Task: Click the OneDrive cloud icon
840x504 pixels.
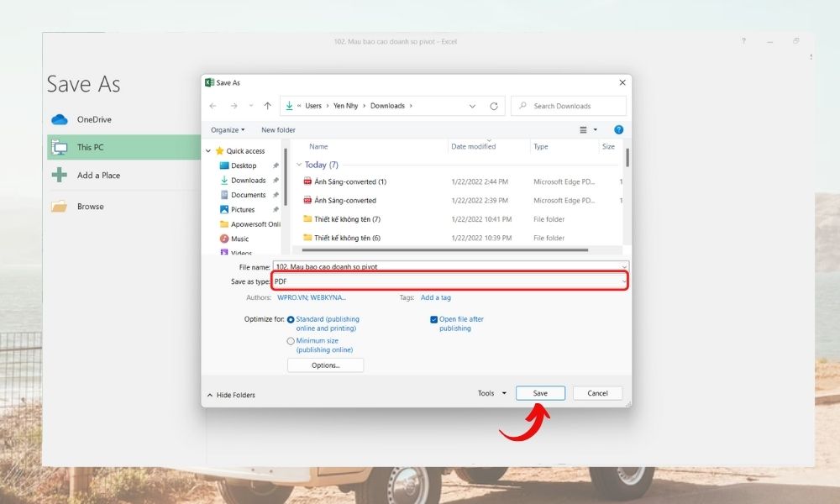Action: (x=60, y=119)
